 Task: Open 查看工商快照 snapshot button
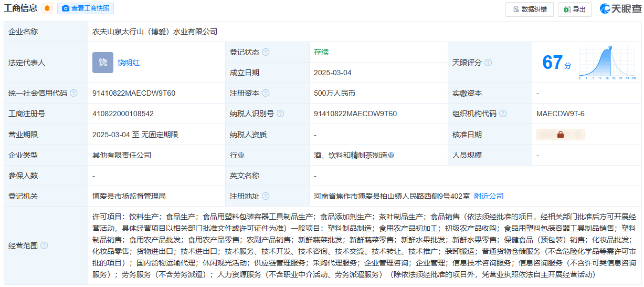point(85,9)
